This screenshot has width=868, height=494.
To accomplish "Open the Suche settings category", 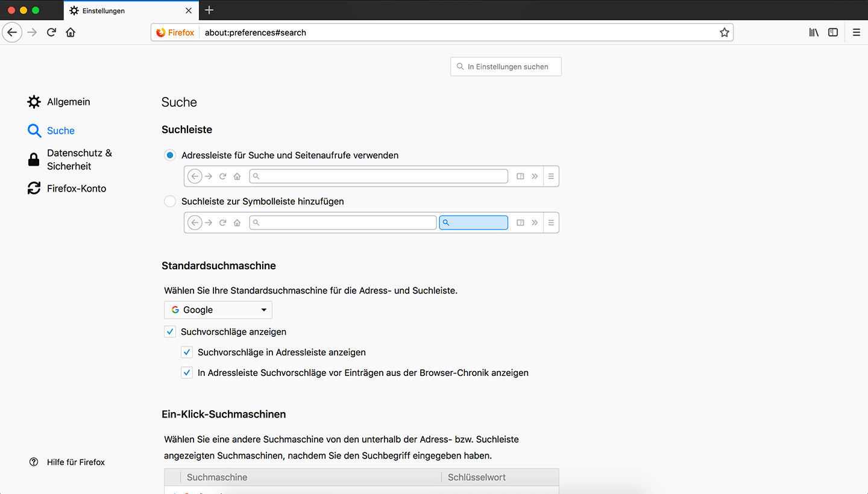I will [x=51, y=131].
